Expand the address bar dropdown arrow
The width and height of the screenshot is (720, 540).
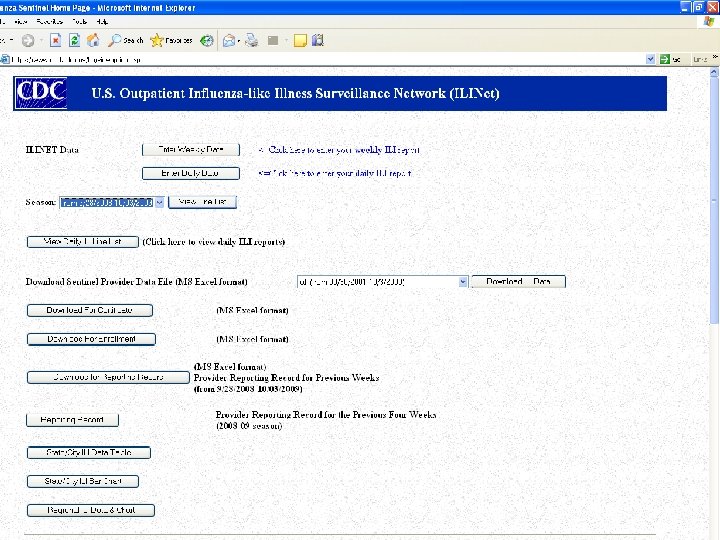coord(650,59)
